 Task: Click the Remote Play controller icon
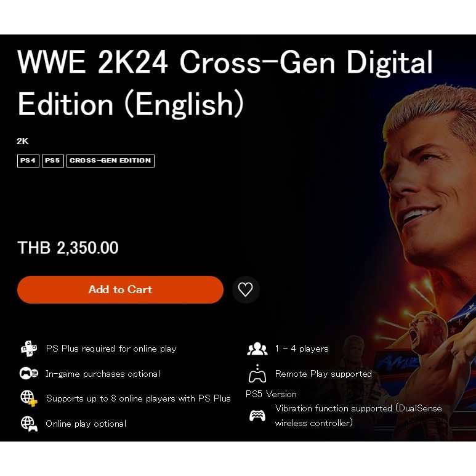pyautogui.click(x=257, y=373)
